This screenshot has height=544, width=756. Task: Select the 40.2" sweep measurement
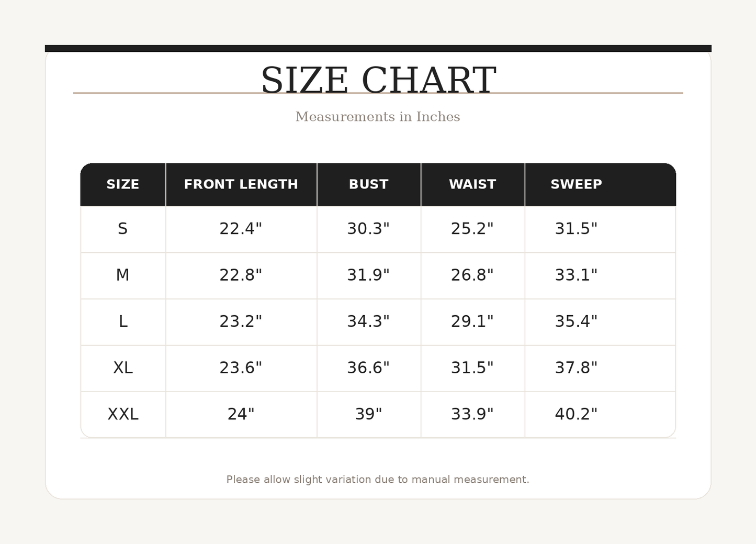576,414
